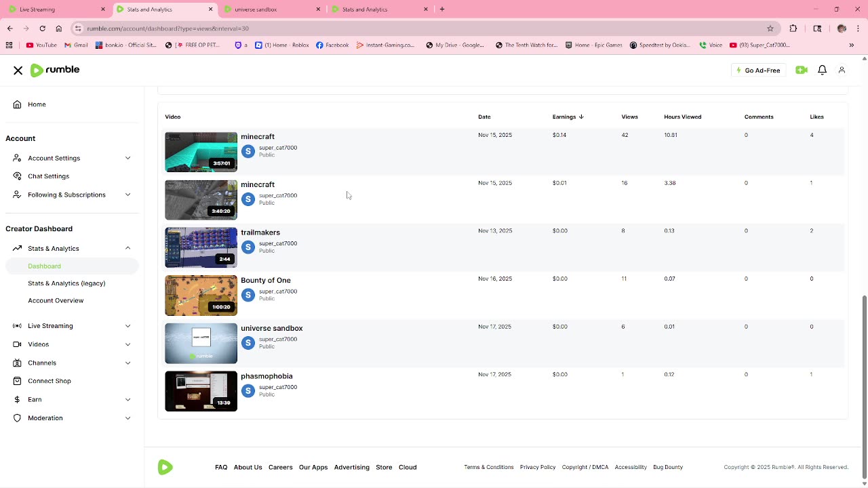
Task: Open the trailmakers video thumbnail
Action: pos(201,247)
